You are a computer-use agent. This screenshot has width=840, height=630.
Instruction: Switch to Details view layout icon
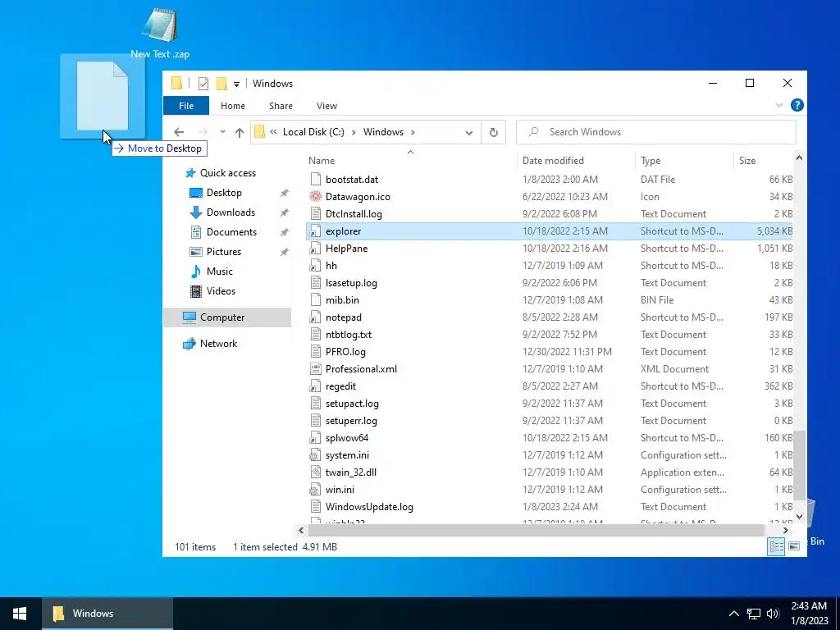pos(776,546)
